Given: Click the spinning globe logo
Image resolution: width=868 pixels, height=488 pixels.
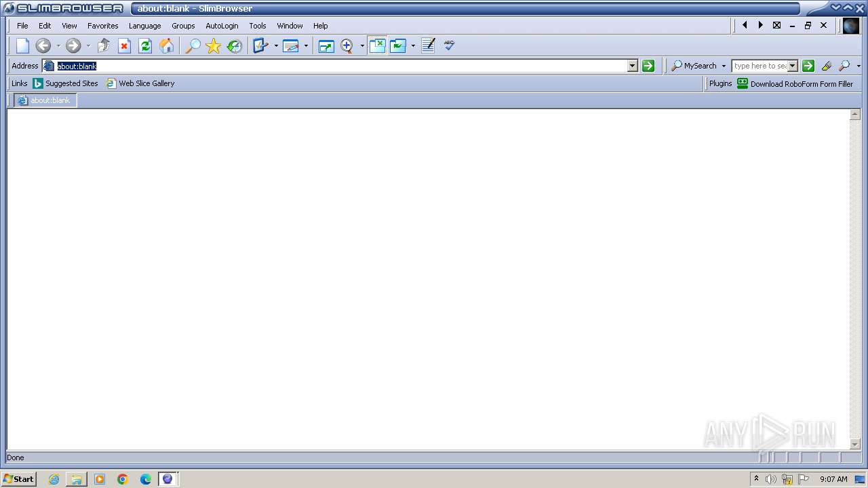Looking at the screenshot, I should pos(851,26).
